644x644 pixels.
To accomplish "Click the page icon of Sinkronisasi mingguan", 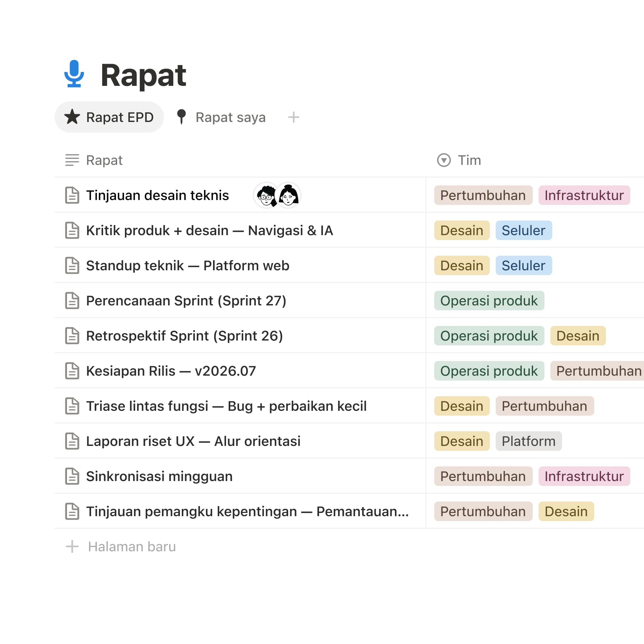I will pos(72,476).
